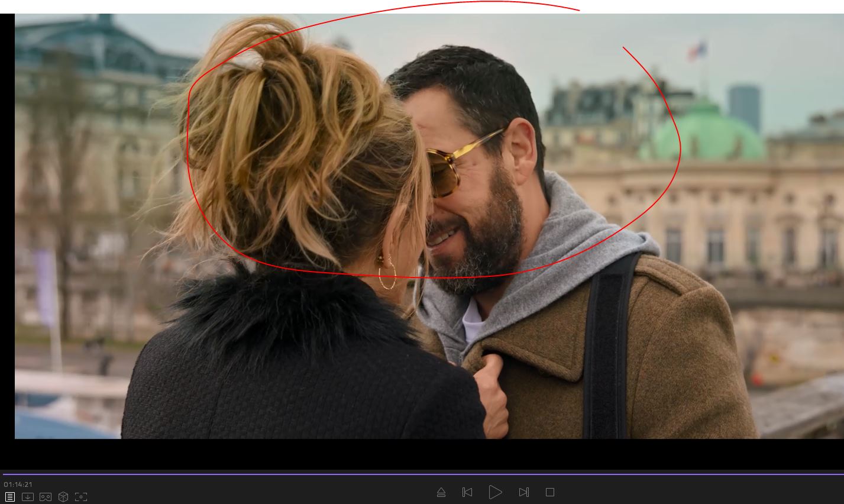Skip to the previous track
This screenshot has width=844, height=504.
(x=467, y=492)
